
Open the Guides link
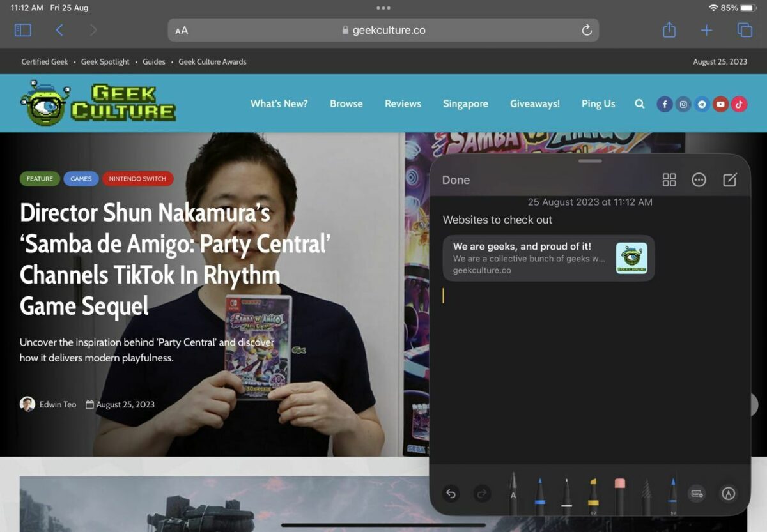153,62
